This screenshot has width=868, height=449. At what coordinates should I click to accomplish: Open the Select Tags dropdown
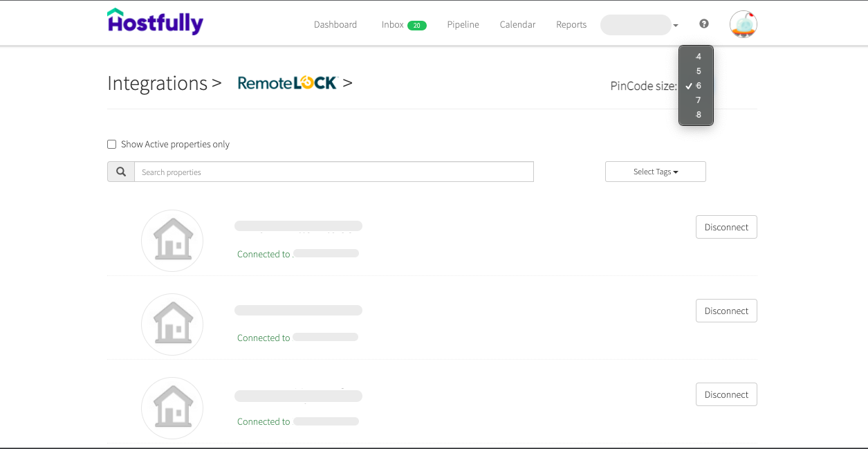[654, 172]
